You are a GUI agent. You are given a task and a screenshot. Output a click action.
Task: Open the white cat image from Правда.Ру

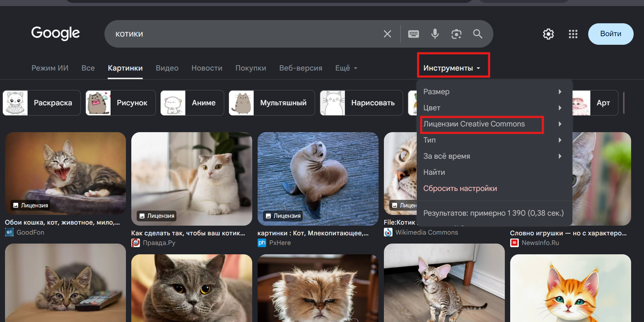pyautogui.click(x=192, y=179)
